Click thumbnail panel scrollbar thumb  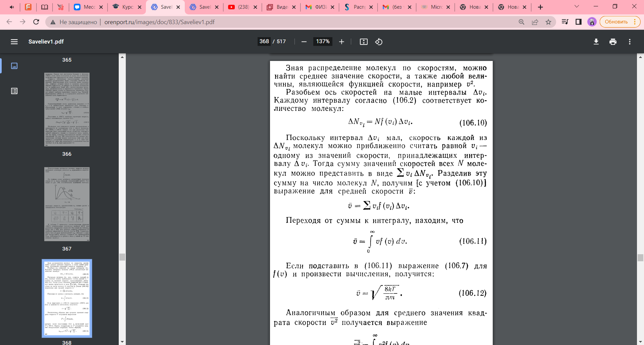tap(122, 257)
